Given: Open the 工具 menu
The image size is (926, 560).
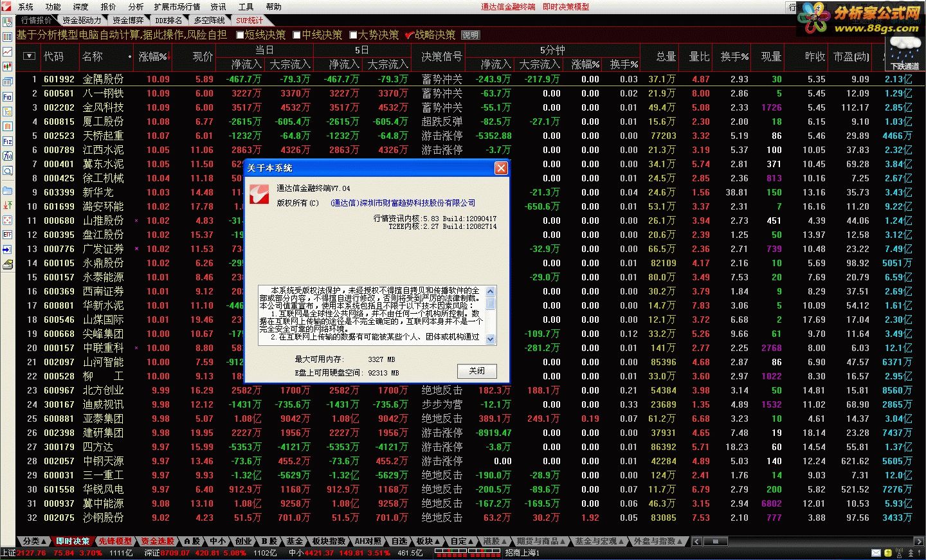Looking at the screenshot, I should [246, 6].
